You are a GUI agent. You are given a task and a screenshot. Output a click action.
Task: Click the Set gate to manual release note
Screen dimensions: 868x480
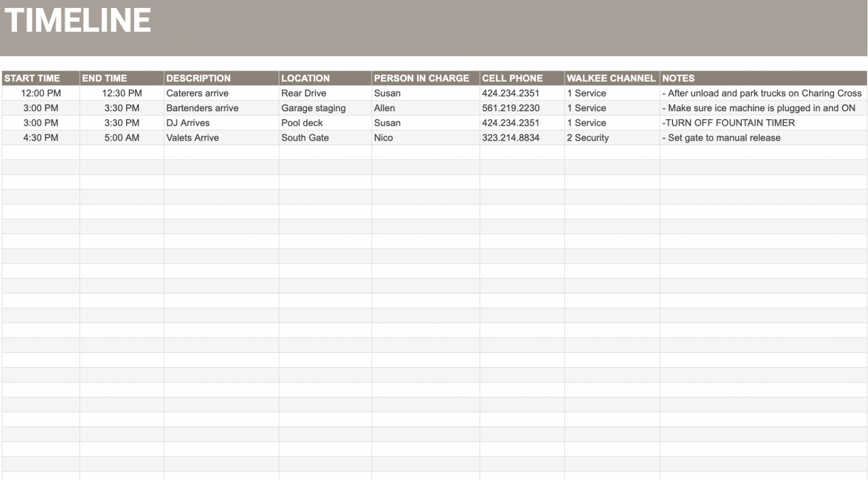[x=722, y=137]
